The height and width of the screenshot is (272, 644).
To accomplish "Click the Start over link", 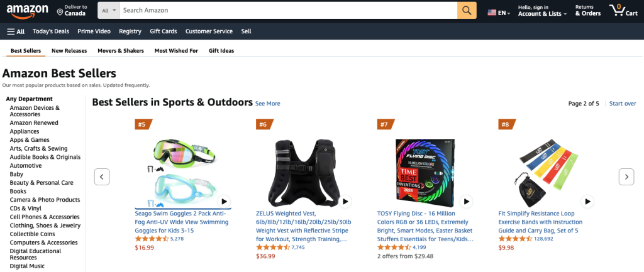I will [623, 104].
